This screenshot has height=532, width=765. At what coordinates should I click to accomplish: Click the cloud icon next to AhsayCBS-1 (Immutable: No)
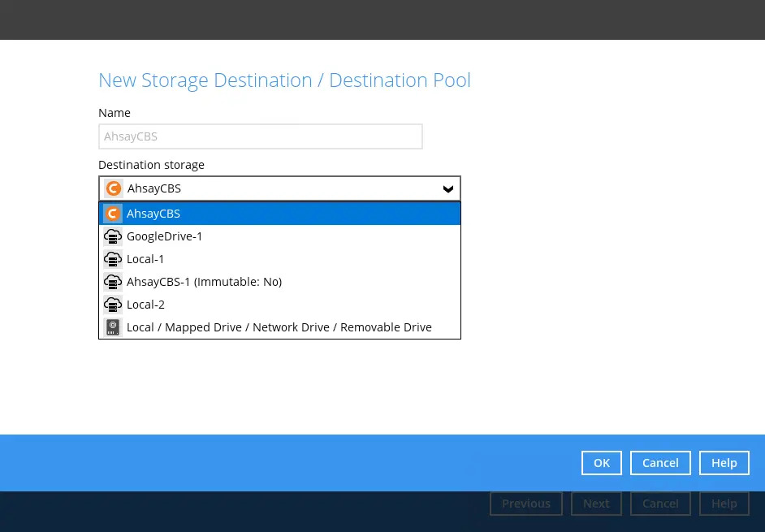113,282
